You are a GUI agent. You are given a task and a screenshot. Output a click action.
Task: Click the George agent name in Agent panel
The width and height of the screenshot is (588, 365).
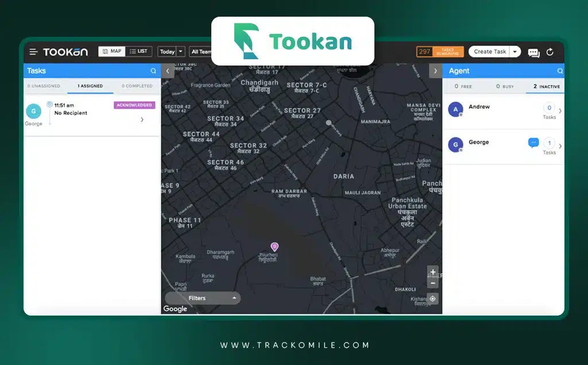(x=478, y=142)
